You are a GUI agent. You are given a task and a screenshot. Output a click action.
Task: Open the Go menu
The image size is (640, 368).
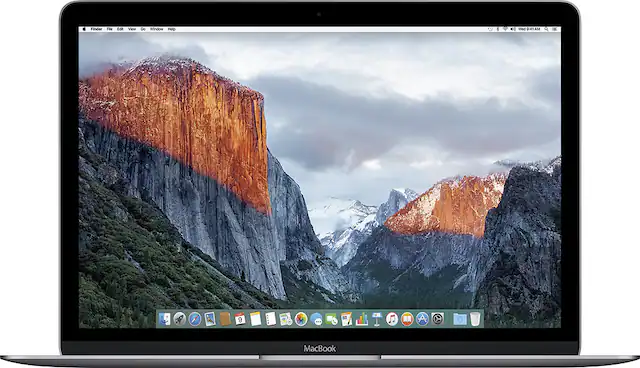(143, 29)
